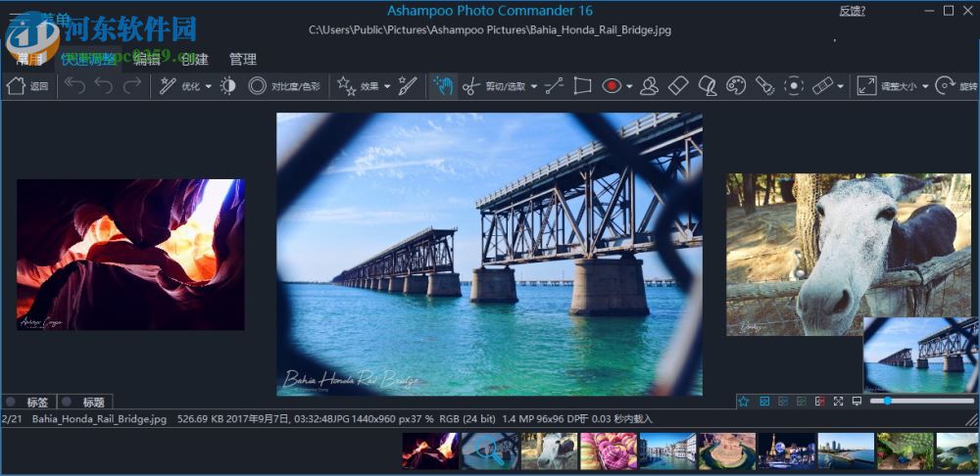
Task: Undo all changes with double-arrow icon
Action: tap(75, 86)
